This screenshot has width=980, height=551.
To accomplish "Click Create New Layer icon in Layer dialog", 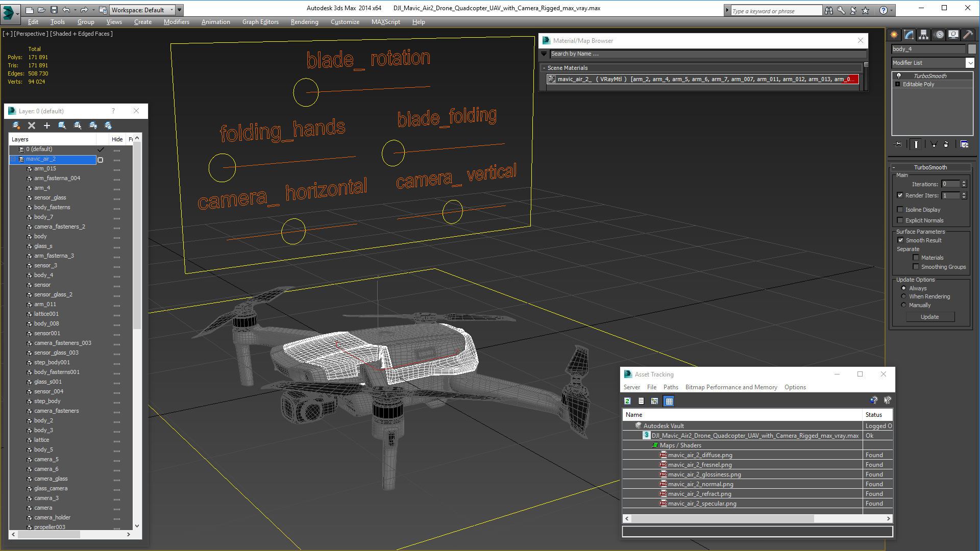I will point(16,125).
